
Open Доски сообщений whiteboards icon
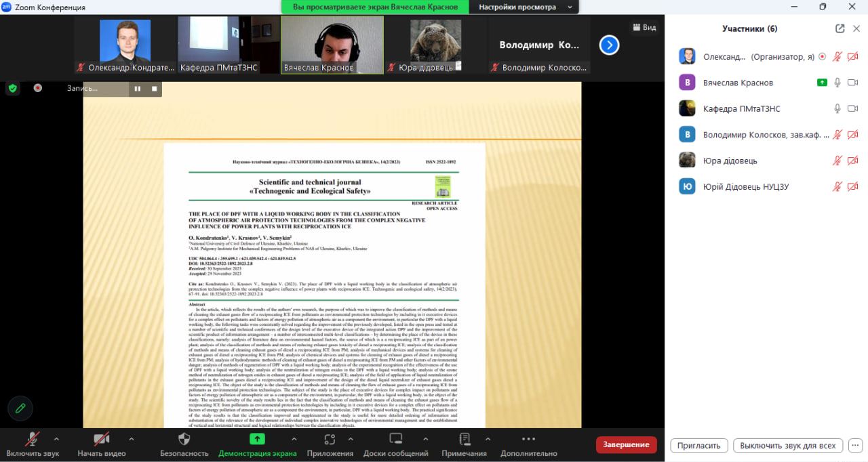point(395,439)
